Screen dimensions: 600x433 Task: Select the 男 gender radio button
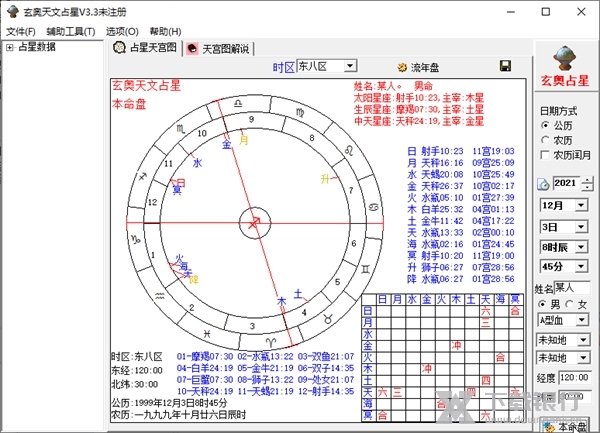pos(542,304)
